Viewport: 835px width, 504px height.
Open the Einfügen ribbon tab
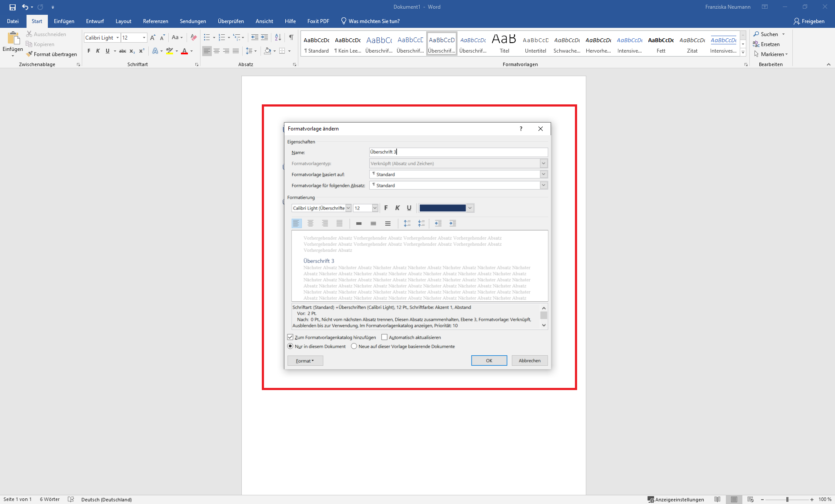64,21
